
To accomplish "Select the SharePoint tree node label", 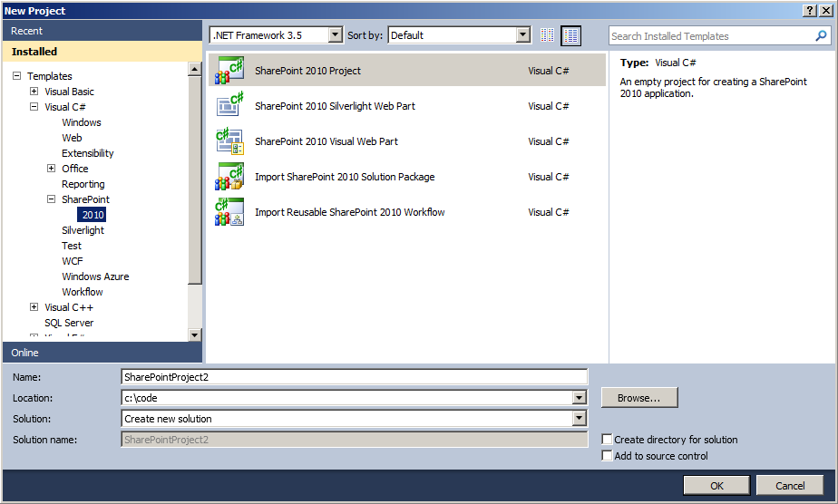I will [85, 199].
